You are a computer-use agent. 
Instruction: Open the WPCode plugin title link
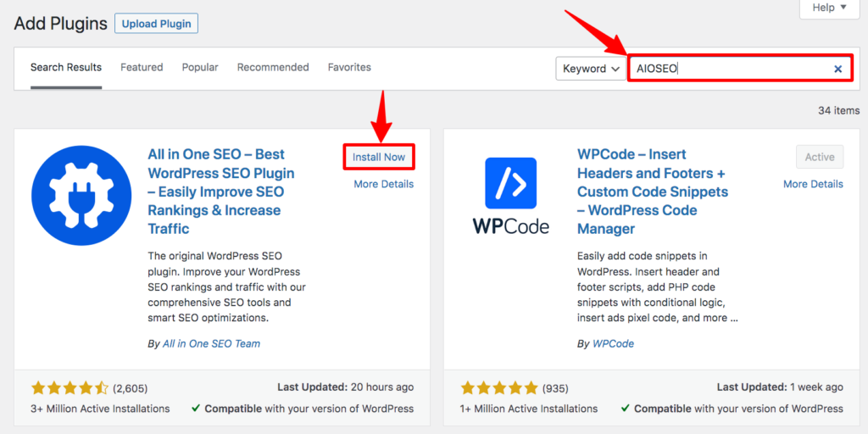coord(652,192)
